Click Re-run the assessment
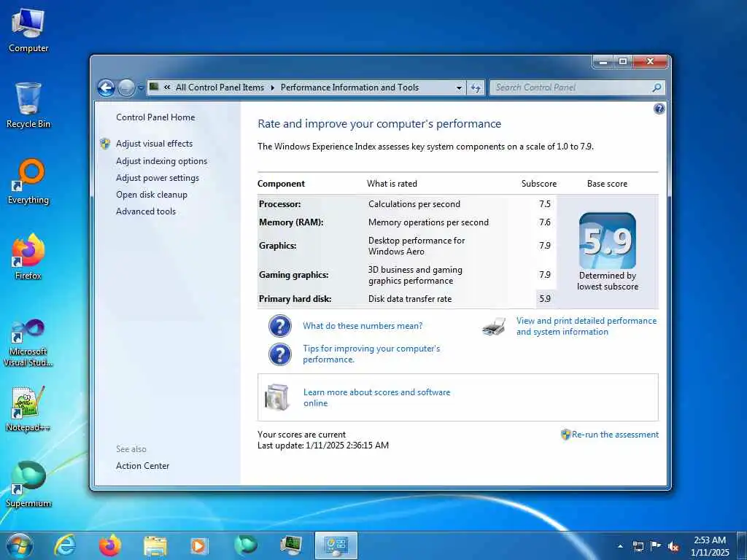 point(615,435)
